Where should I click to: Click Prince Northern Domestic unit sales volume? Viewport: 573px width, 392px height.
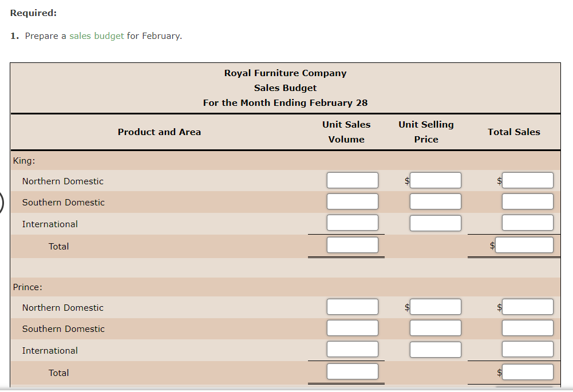pos(352,307)
